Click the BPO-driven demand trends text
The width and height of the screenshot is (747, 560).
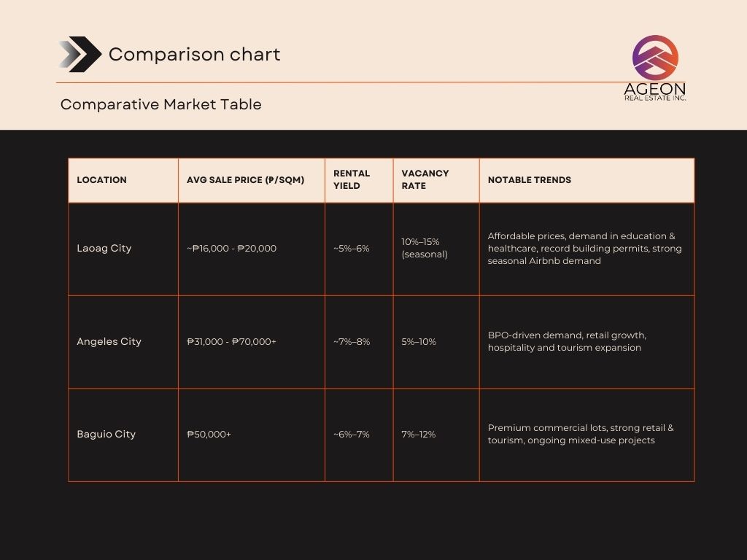567,341
